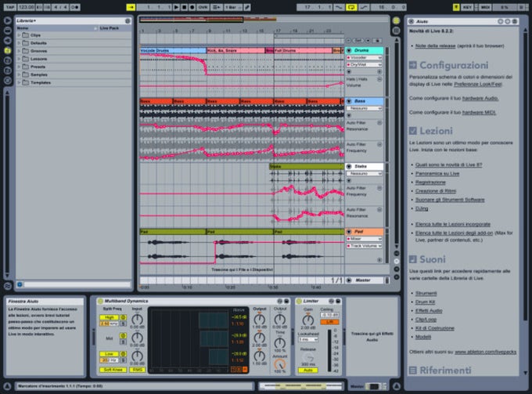Viewport: 532px width, 394px height.
Task: Switch to Session view selector icon
Action: coord(396,31)
